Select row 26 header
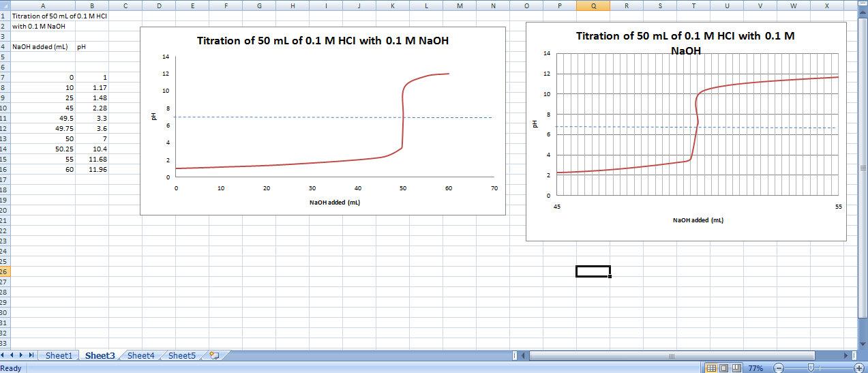The image size is (868, 373). click(x=4, y=271)
